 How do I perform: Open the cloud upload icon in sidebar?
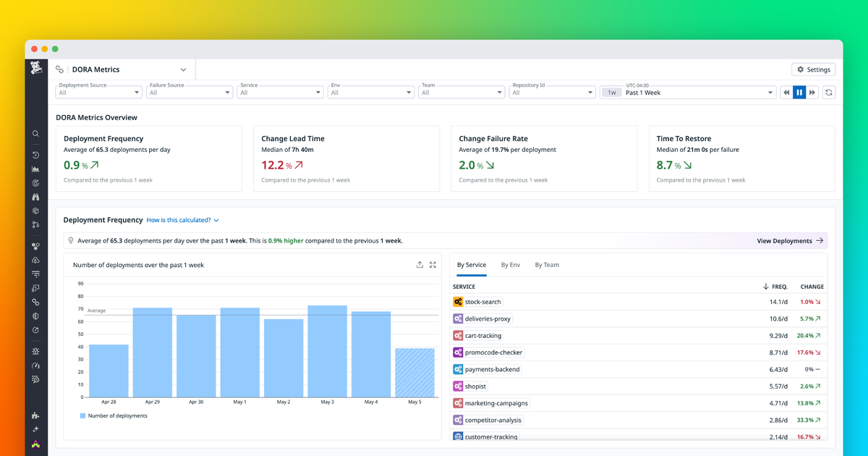click(35, 261)
